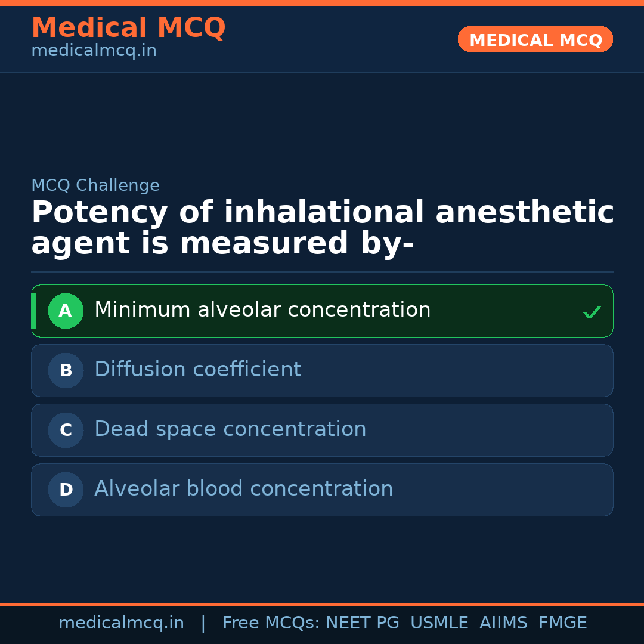
Task: Click the orange MEDICAL MCQ badge
Action: [535, 40]
